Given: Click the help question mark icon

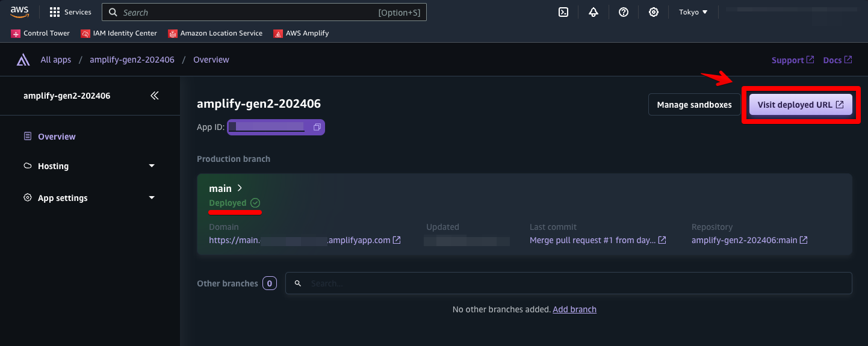Looking at the screenshot, I should 624,12.
